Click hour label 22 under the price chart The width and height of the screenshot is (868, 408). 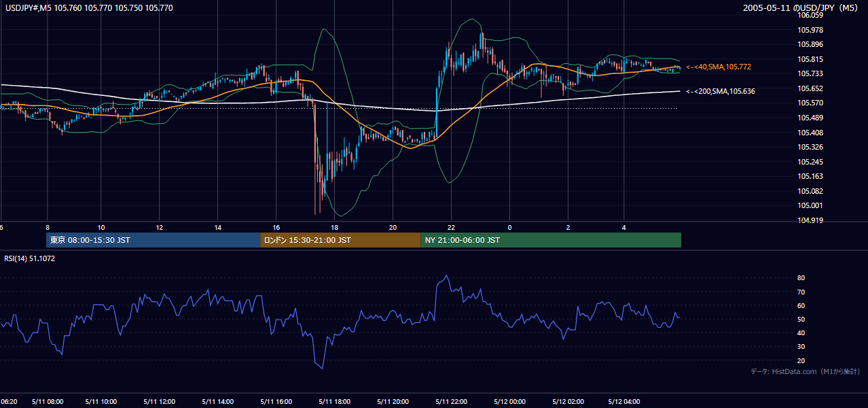pyautogui.click(x=451, y=227)
